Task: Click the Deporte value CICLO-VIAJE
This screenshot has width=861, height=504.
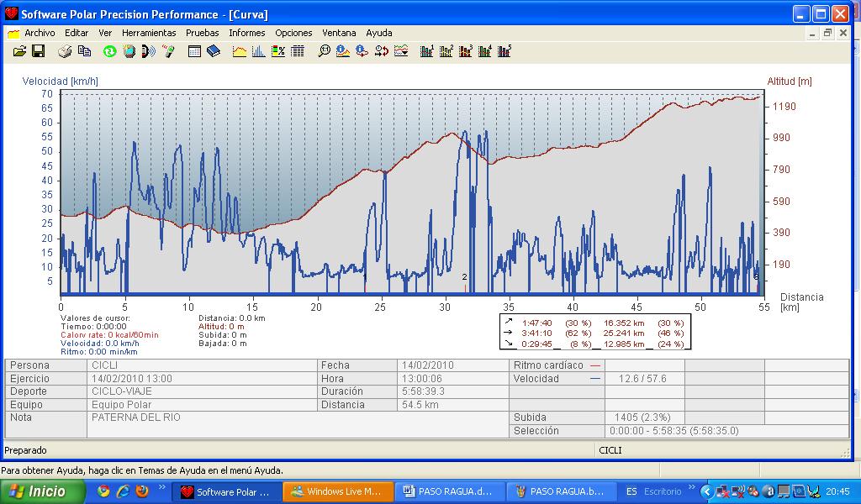Action: pyautogui.click(x=121, y=391)
